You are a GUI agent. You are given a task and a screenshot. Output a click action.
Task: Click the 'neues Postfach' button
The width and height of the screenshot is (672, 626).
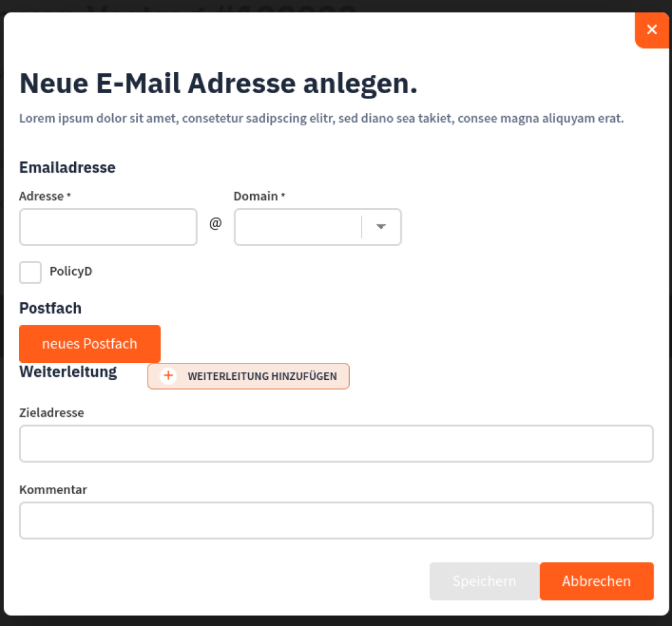(90, 344)
